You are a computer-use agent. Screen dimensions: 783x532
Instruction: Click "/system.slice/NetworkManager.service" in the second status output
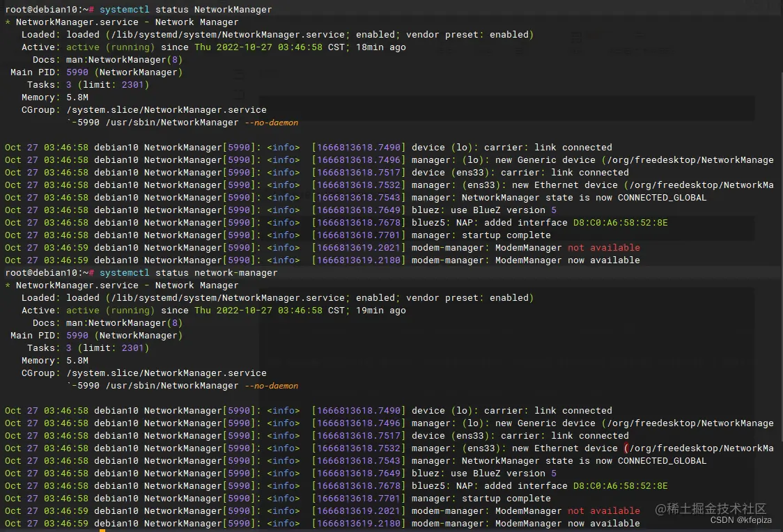pos(166,373)
